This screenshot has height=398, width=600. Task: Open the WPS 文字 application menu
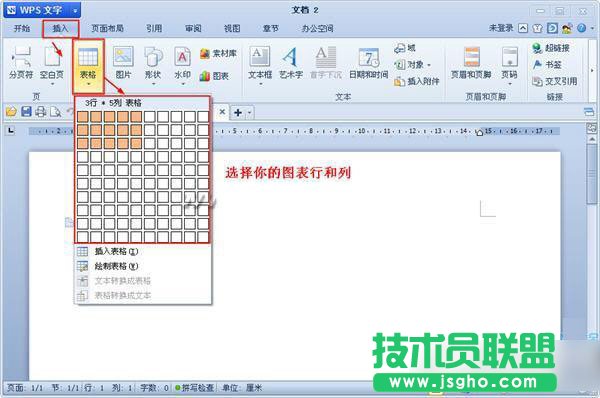[x=41, y=10]
